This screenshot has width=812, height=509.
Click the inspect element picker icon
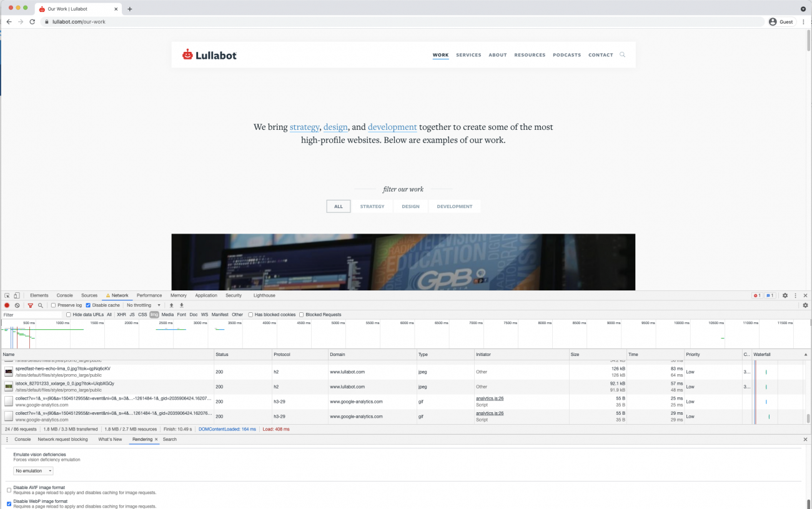pos(7,295)
